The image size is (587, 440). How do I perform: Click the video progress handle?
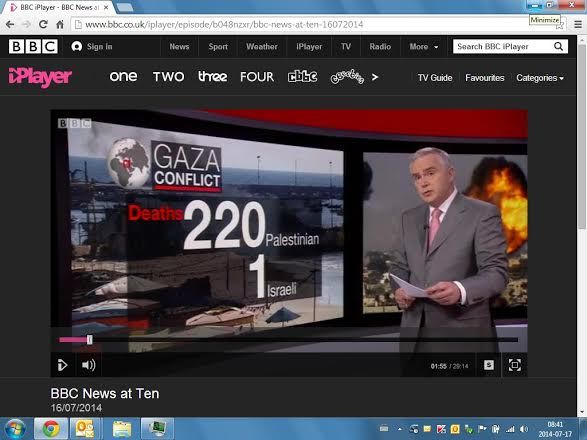coord(89,340)
